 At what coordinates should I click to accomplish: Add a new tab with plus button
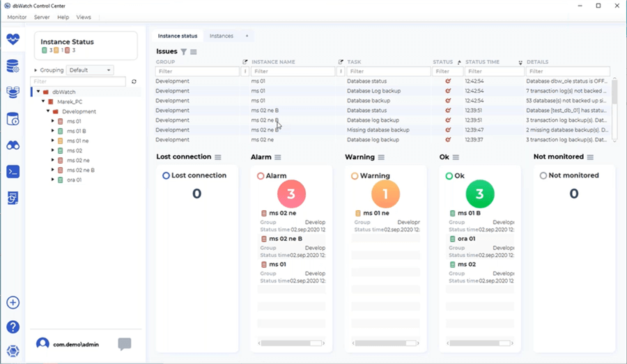[247, 36]
